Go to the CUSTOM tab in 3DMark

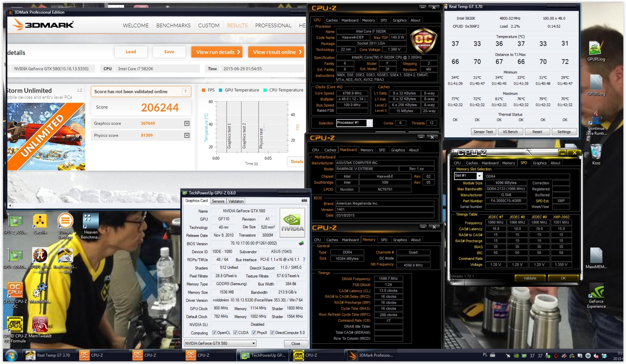tap(209, 25)
